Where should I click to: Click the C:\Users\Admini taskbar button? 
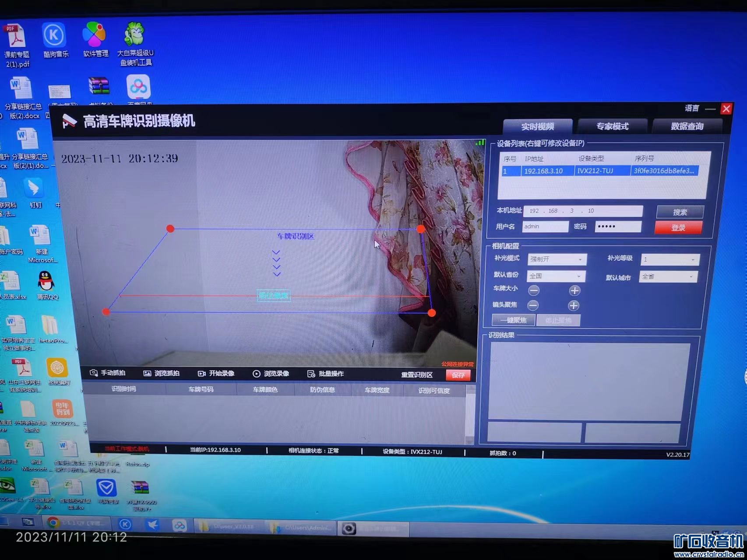coord(301,528)
